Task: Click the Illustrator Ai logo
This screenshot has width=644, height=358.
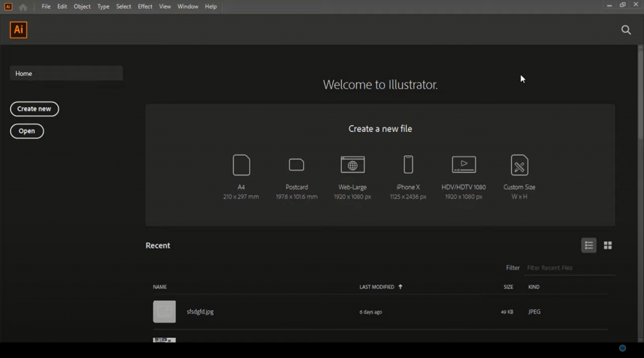Action: pyautogui.click(x=18, y=30)
